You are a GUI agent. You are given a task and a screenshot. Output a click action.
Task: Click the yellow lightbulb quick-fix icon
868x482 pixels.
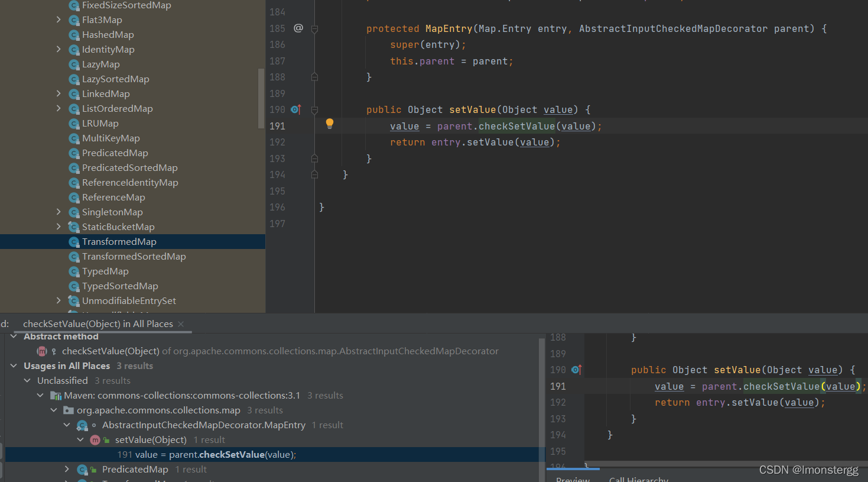[x=330, y=124]
